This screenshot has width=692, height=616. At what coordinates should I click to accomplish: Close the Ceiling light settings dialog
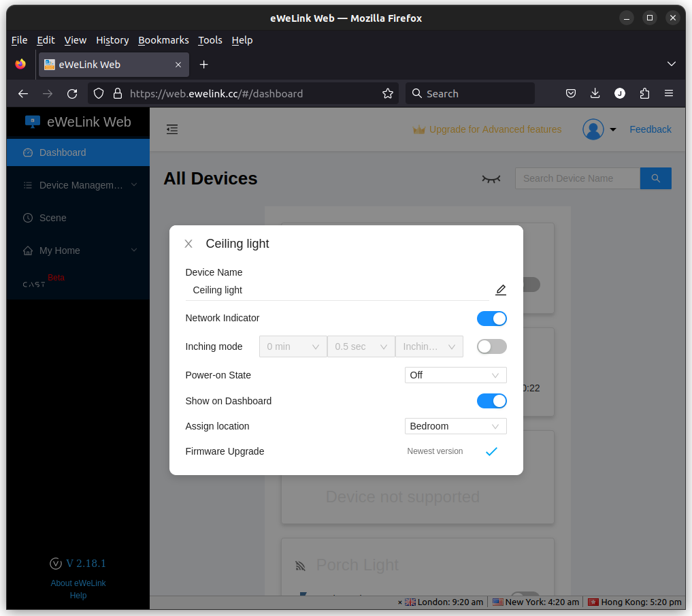click(x=188, y=244)
